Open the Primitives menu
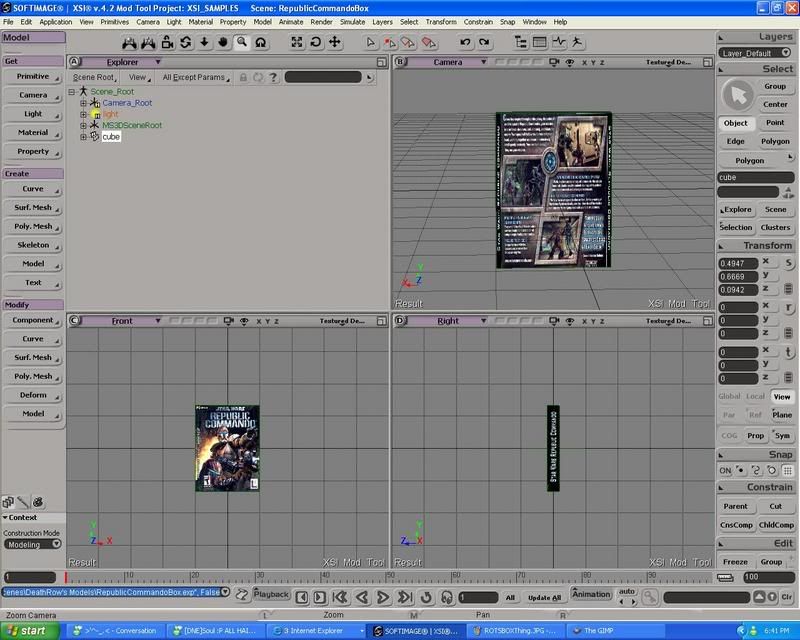The width and height of the screenshot is (800, 640). [114, 22]
